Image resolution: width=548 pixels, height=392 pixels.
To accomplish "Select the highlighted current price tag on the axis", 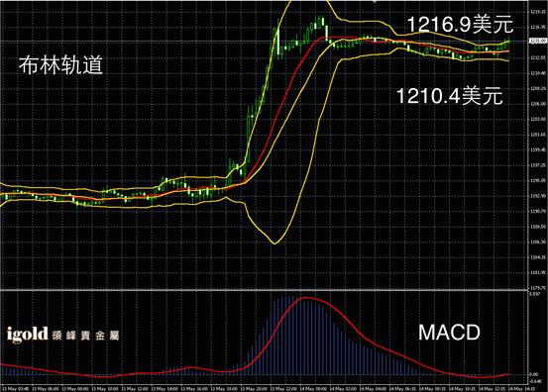I will click(538, 42).
